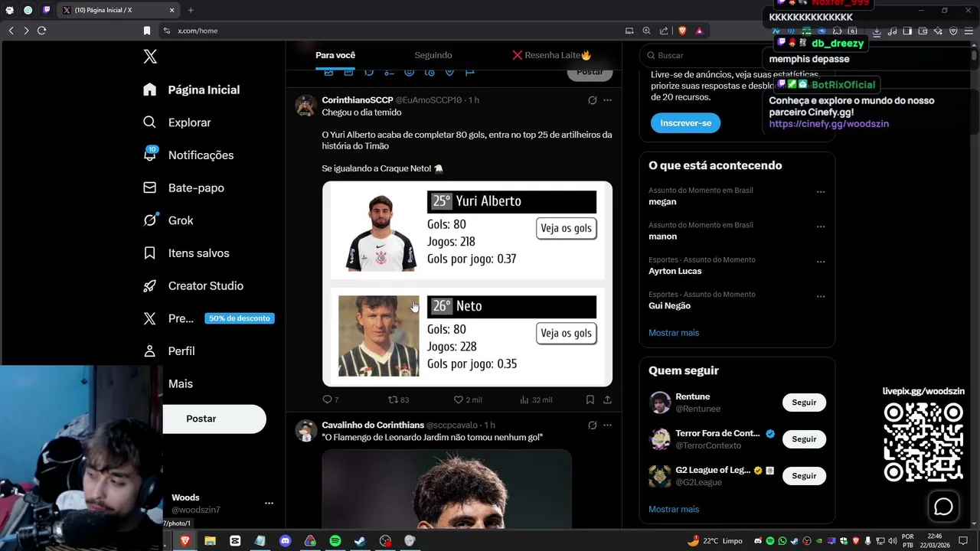Open Página Inicial from the sidebar
The width and height of the screenshot is (980, 551).
[191, 90]
